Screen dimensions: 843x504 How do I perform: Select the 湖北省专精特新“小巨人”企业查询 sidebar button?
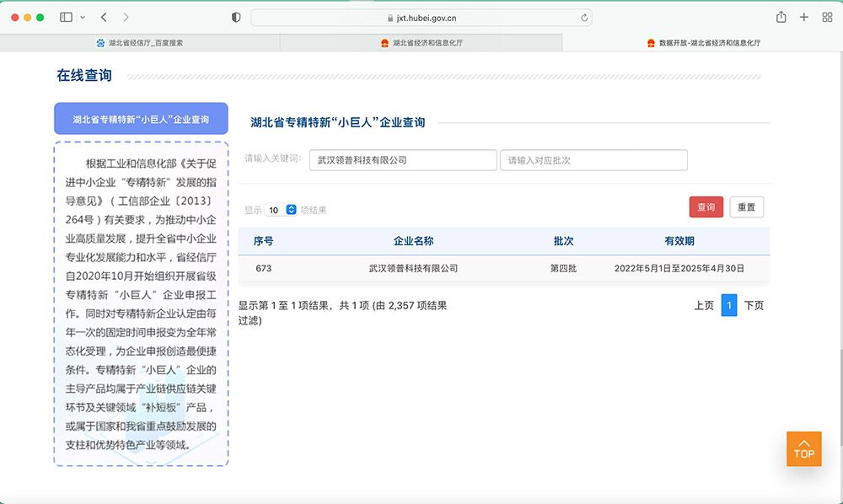pyautogui.click(x=141, y=119)
